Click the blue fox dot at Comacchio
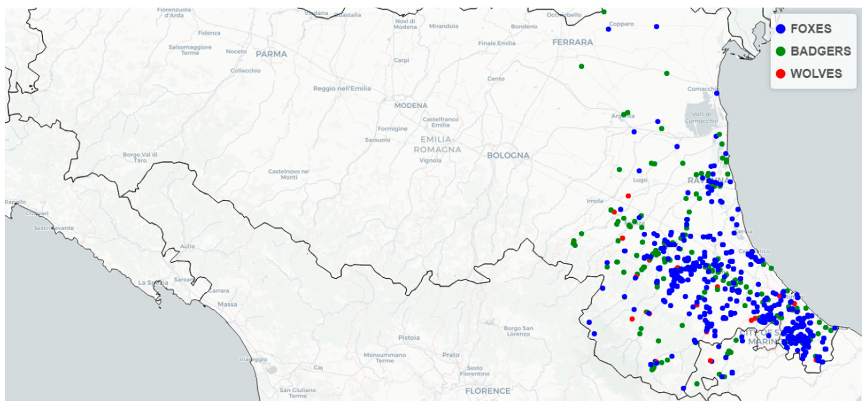Image resolution: width=868 pixels, height=408 pixels. coord(717,93)
